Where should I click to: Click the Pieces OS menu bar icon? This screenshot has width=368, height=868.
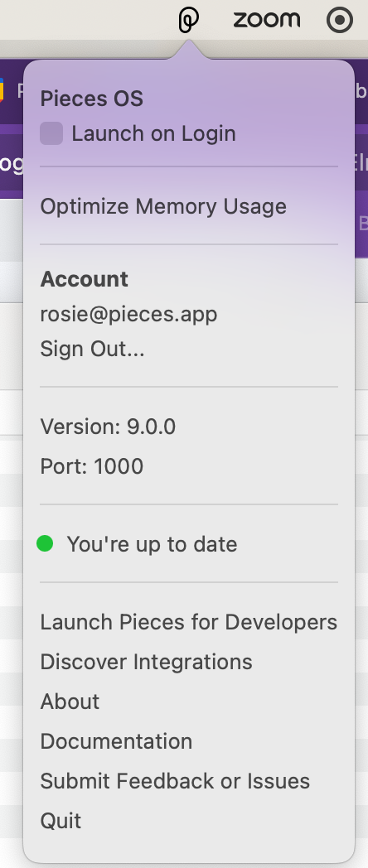pos(188,21)
